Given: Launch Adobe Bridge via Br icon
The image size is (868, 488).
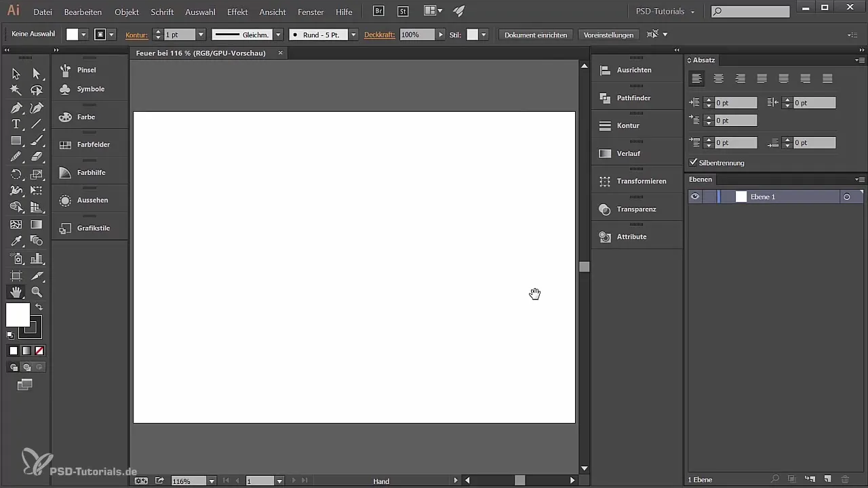Looking at the screenshot, I should click(380, 11).
